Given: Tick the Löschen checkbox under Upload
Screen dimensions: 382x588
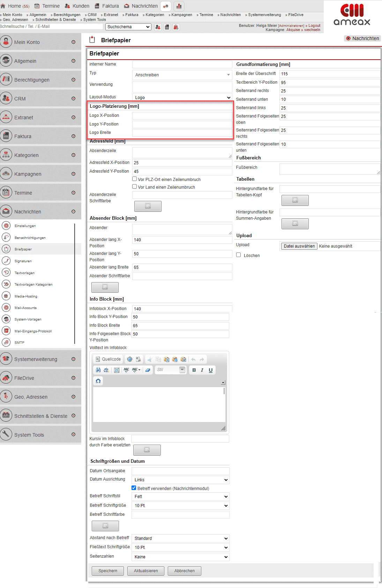Looking at the screenshot, I should coord(239,255).
